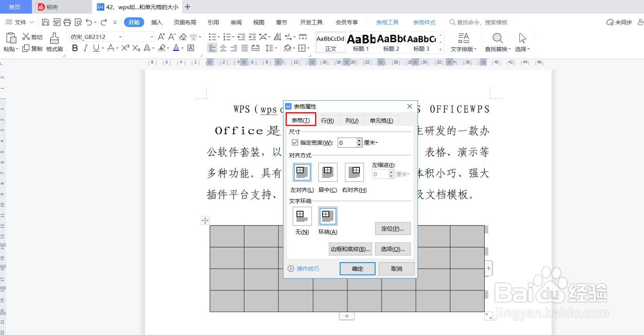Toggle 指定宽度 checkbox
Image resolution: width=644 pixels, height=335 pixels.
pyautogui.click(x=295, y=142)
